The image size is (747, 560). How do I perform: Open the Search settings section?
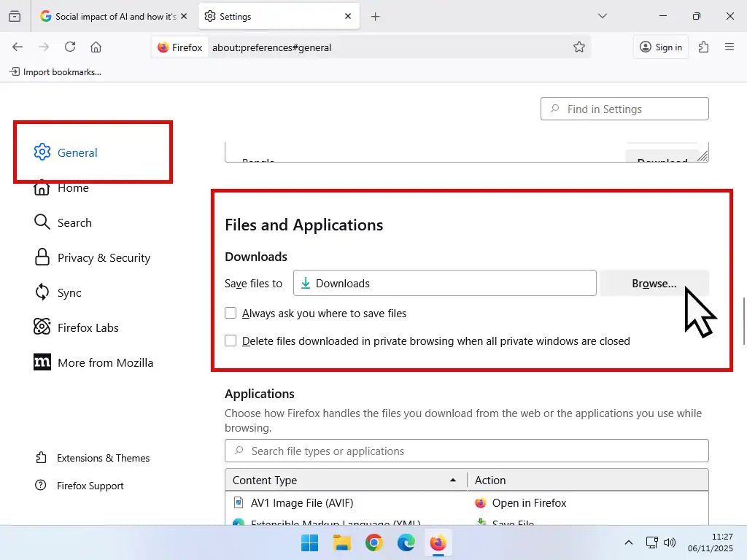(x=74, y=222)
